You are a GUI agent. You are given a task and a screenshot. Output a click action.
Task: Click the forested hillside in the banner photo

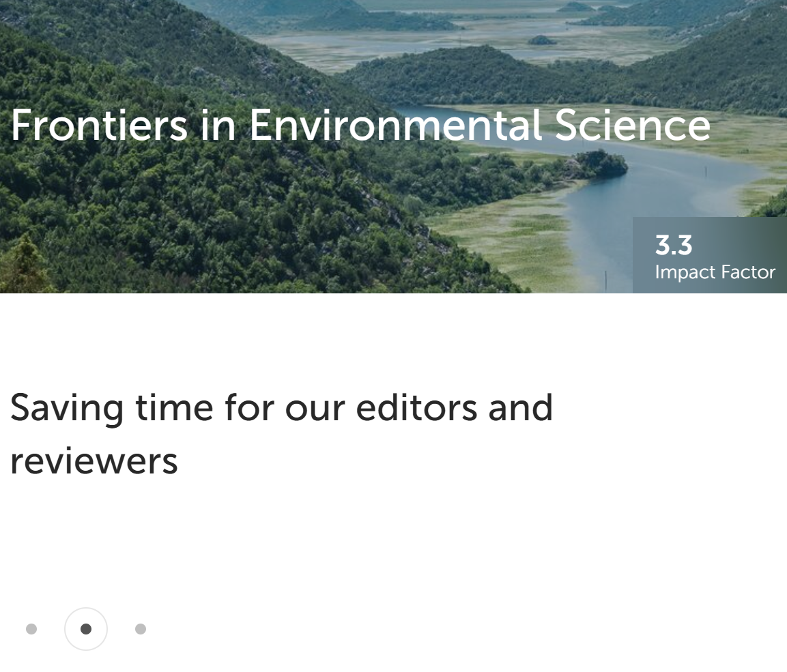(x=205, y=218)
